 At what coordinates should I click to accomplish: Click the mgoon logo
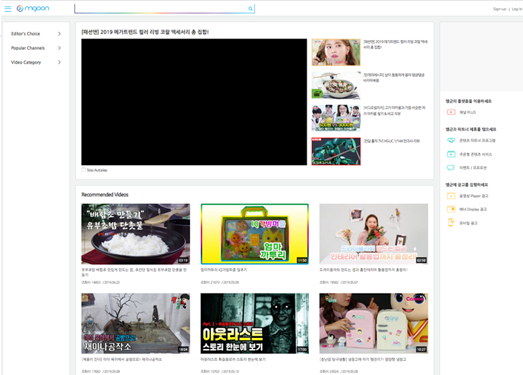[x=33, y=8]
